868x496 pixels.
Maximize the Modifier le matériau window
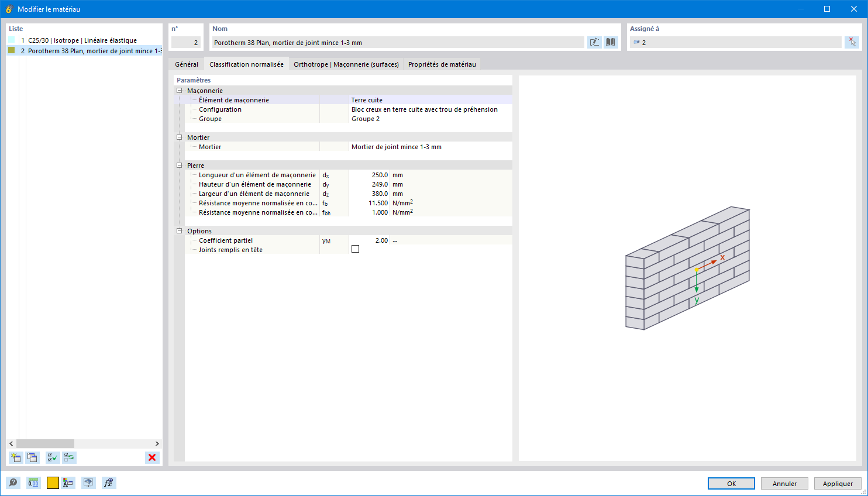click(x=827, y=9)
